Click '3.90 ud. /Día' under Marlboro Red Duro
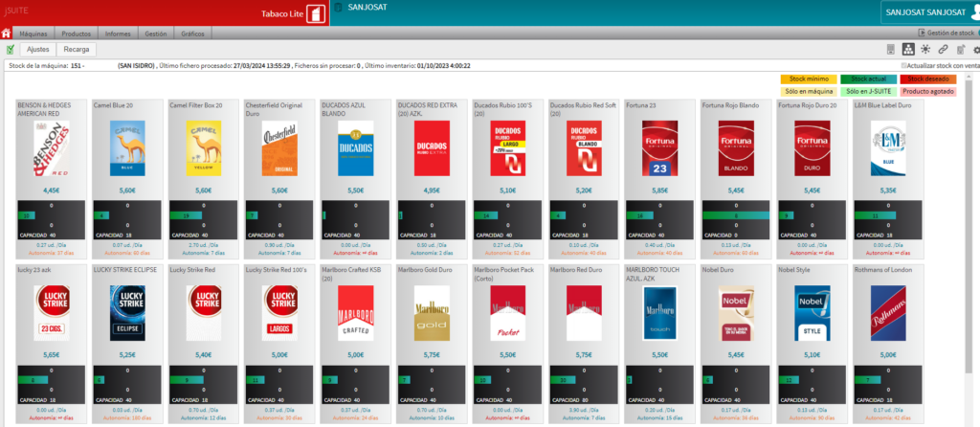Image resolution: width=980 pixels, height=427 pixels. (x=584, y=412)
